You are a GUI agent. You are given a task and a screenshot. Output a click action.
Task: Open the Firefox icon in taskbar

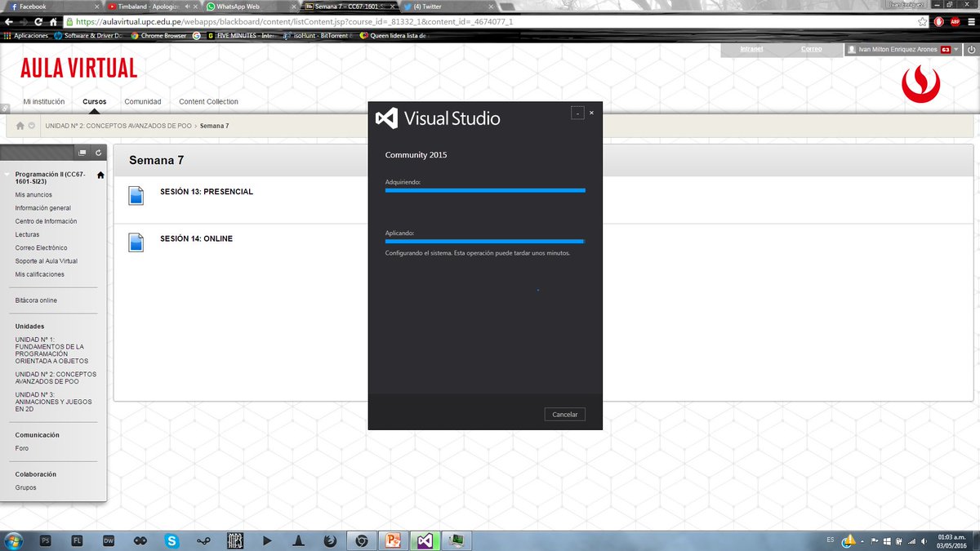330,540
